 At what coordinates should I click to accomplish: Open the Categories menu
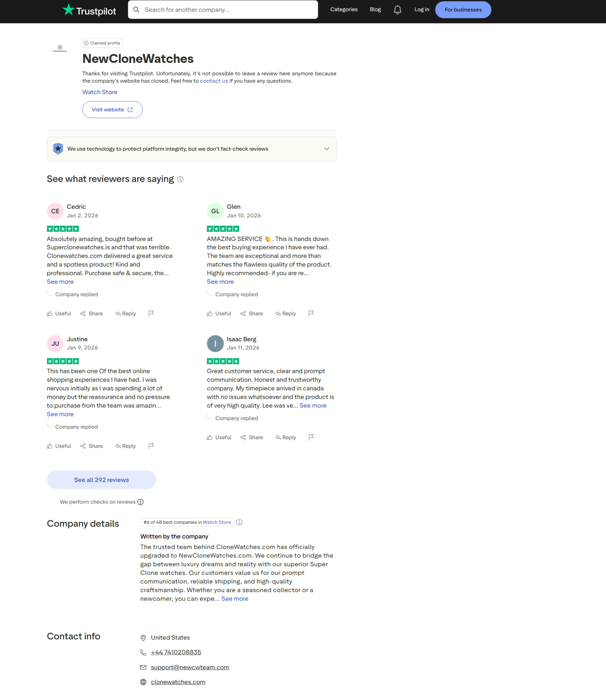coord(344,10)
